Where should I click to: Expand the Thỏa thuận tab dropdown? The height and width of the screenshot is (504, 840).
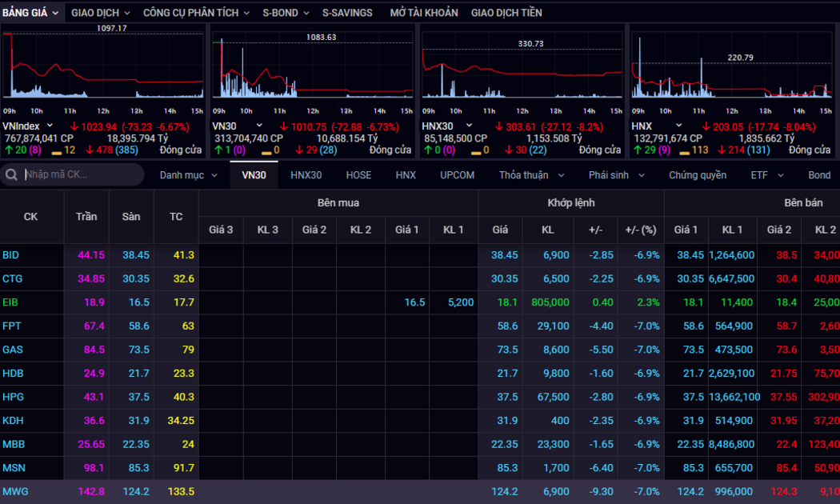coord(531,174)
